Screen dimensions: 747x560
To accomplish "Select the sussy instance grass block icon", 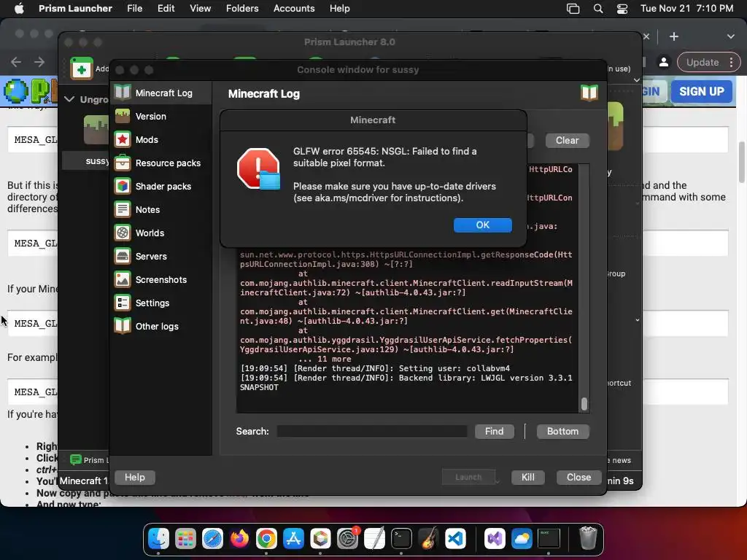I will click(x=96, y=130).
